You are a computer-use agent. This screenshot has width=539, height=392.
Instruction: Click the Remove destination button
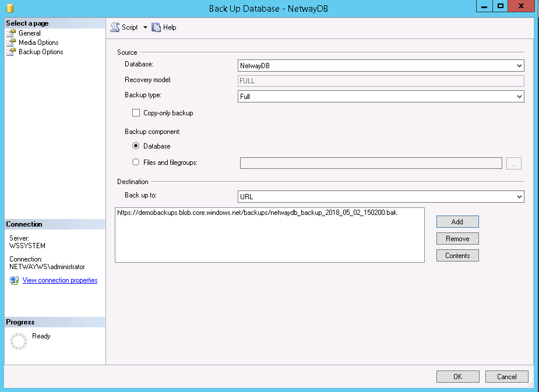pos(457,239)
